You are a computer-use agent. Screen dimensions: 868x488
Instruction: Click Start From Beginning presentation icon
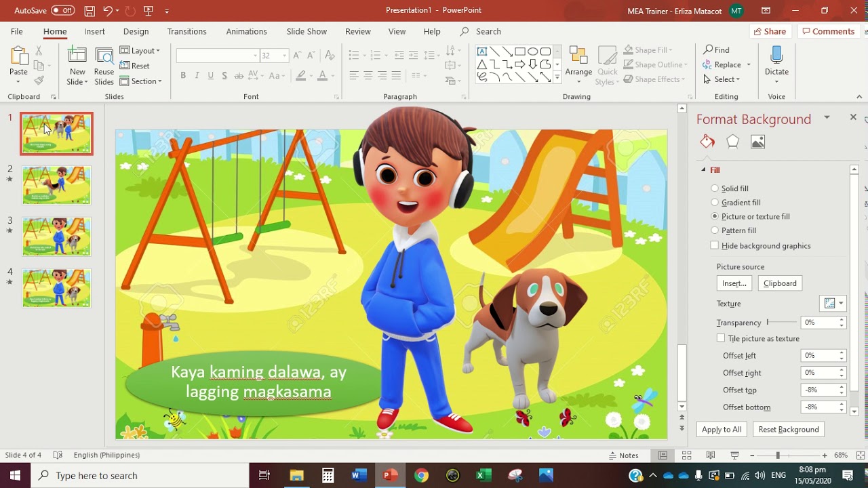149,10
